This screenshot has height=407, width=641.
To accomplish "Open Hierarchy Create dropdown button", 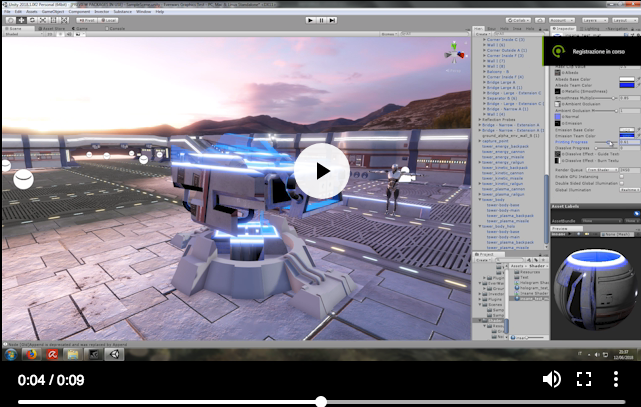I will click(x=481, y=34).
